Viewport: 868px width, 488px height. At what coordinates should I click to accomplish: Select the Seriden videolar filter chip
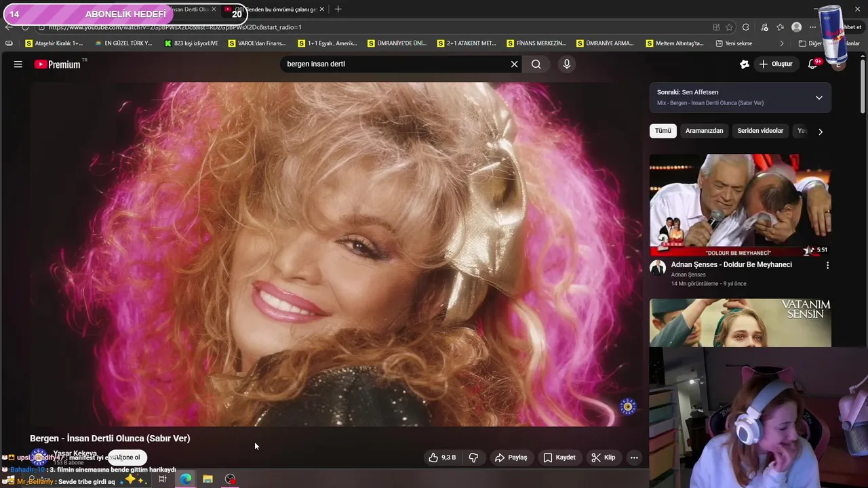pos(760,131)
